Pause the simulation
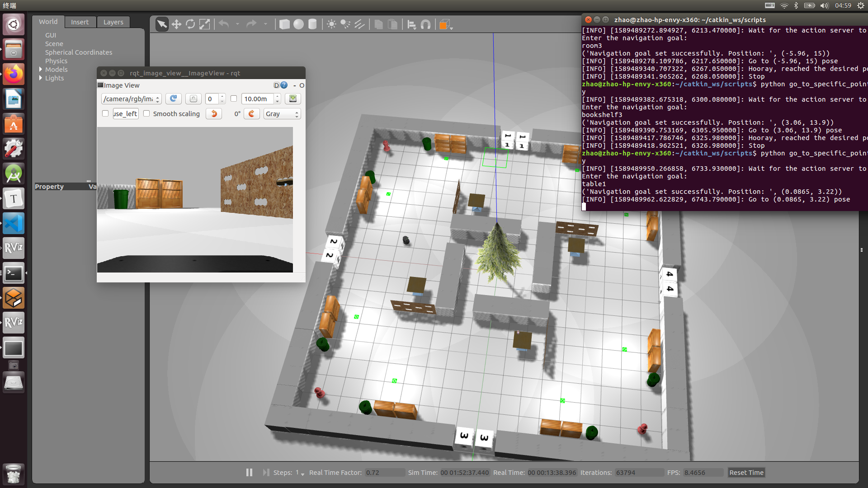This screenshot has width=868, height=488. tap(249, 472)
